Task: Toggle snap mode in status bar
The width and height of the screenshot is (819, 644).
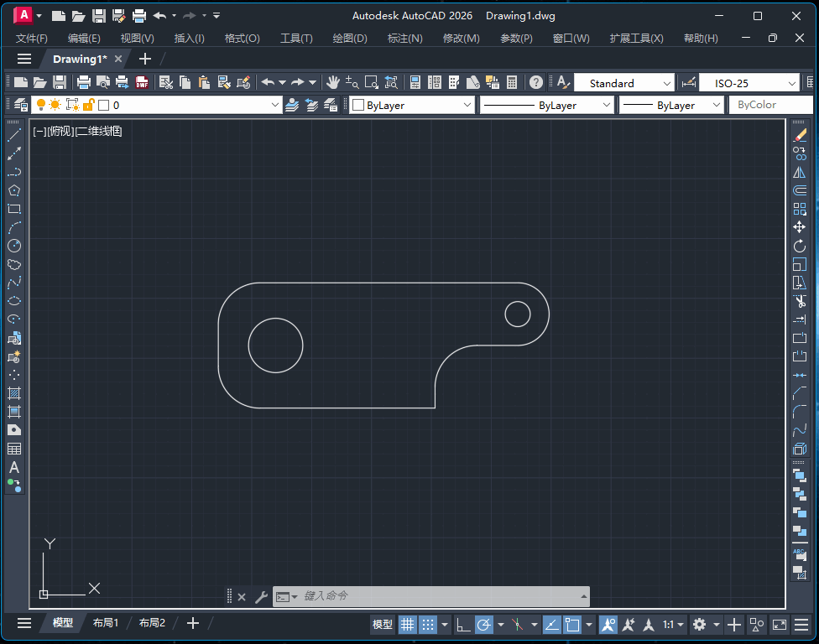Action: click(428, 625)
